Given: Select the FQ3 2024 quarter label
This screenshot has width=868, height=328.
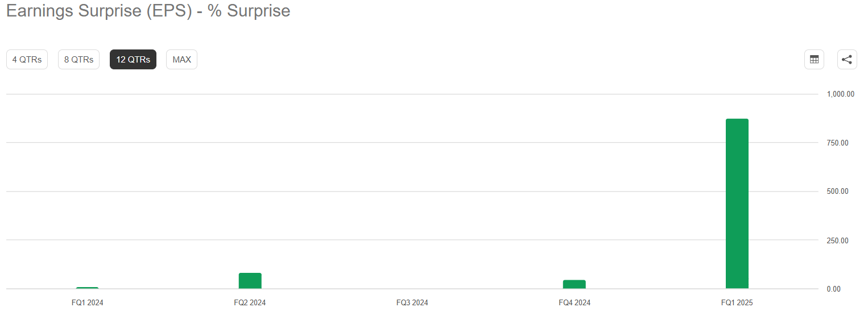Looking at the screenshot, I should pyautogui.click(x=412, y=303).
